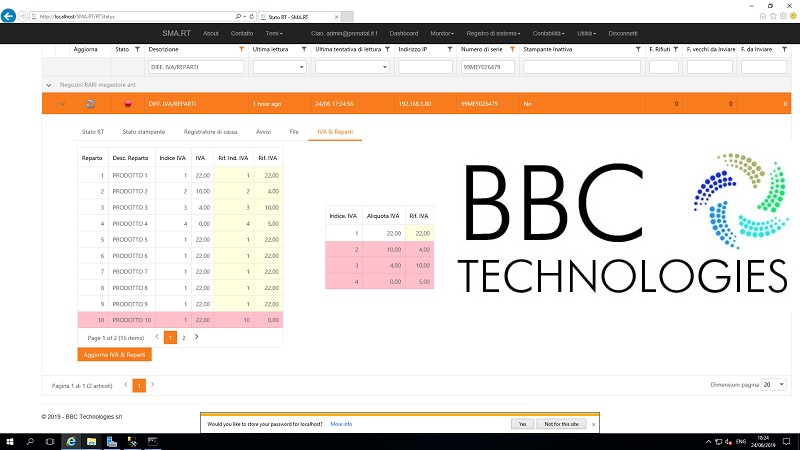
Task: Select page 1 in reparti table pager
Action: [x=170, y=338]
